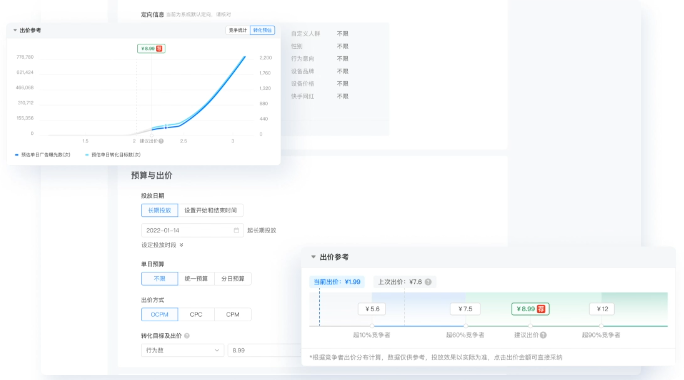Click help icon next to 转化目标及出价
This screenshot has width=684, height=380.
[187, 335]
